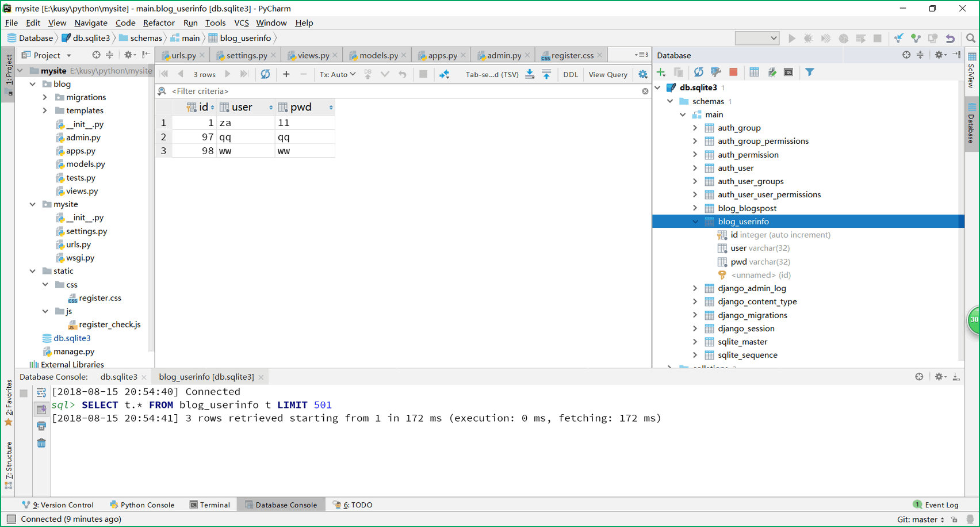Switch to models.py editor tab
This screenshot has height=527, width=980.
378,55
